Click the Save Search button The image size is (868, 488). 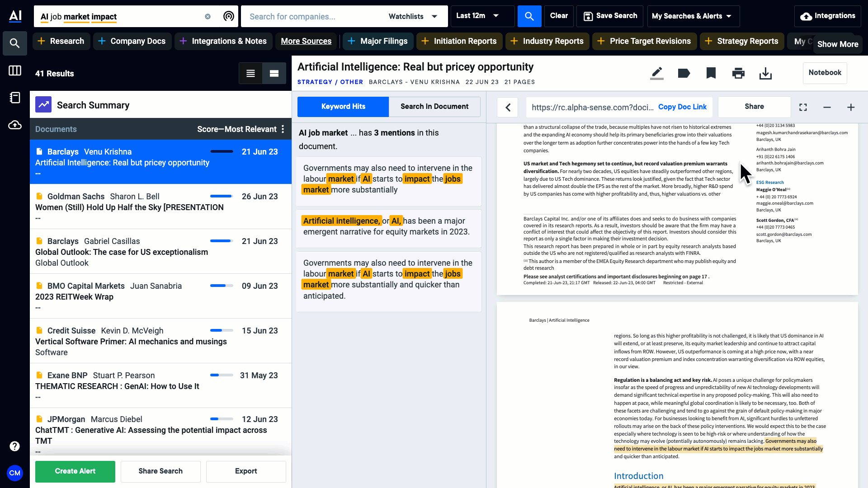point(610,16)
